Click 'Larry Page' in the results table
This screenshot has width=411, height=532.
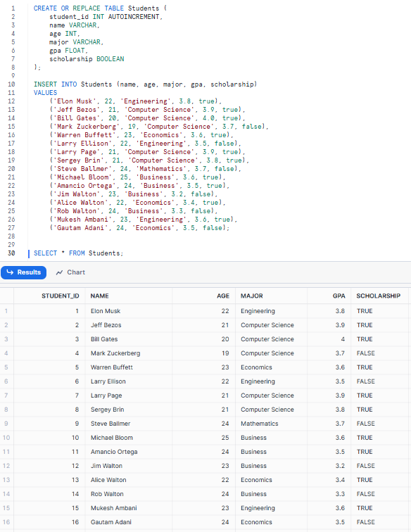[x=106, y=395]
